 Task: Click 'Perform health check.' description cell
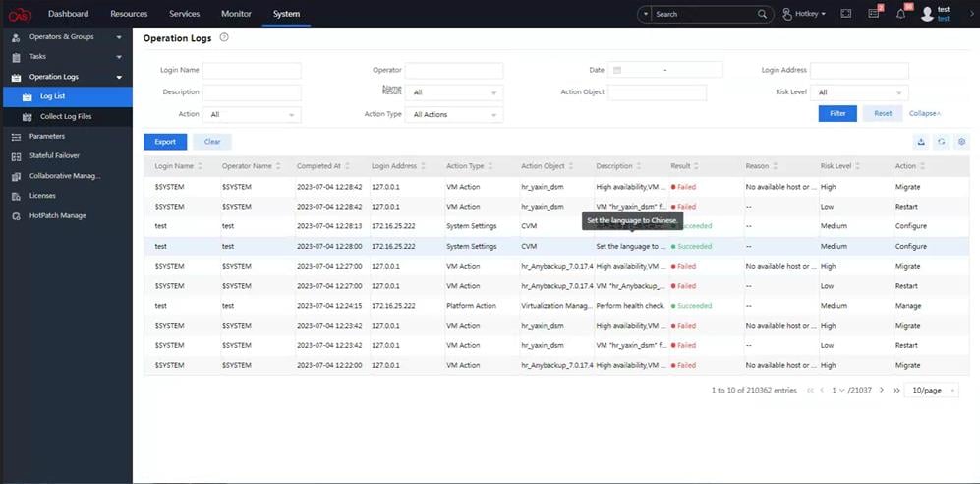point(630,306)
